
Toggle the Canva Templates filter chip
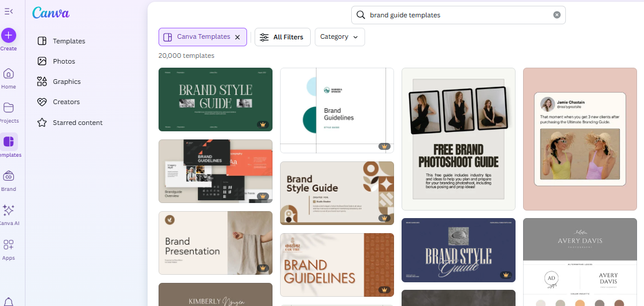click(197, 37)
